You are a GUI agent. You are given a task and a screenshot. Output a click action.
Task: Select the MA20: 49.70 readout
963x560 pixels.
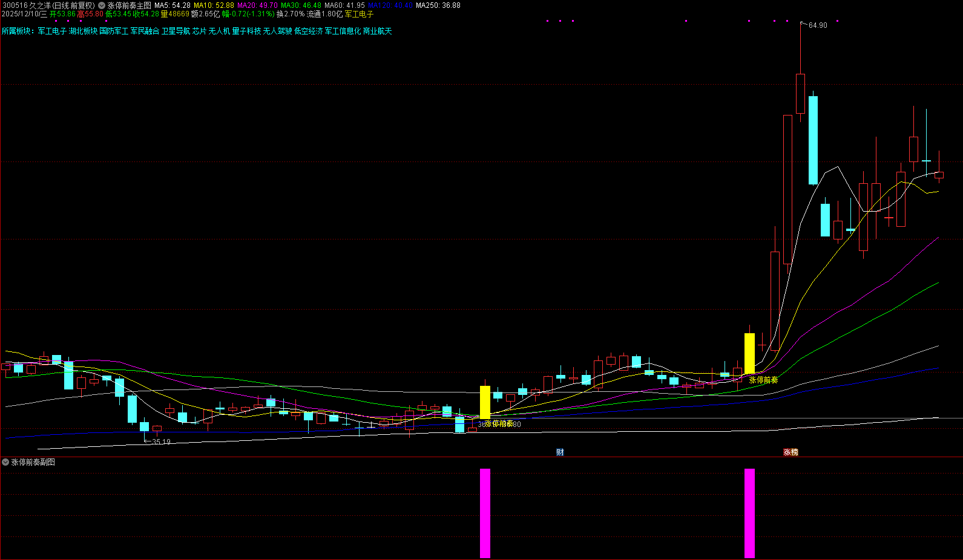click(257, 5)
